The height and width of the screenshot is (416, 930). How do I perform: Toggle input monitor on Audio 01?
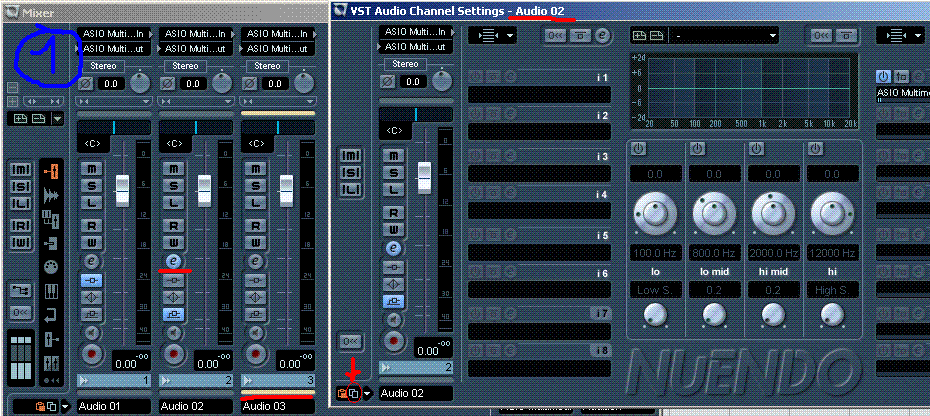[91, 332]
